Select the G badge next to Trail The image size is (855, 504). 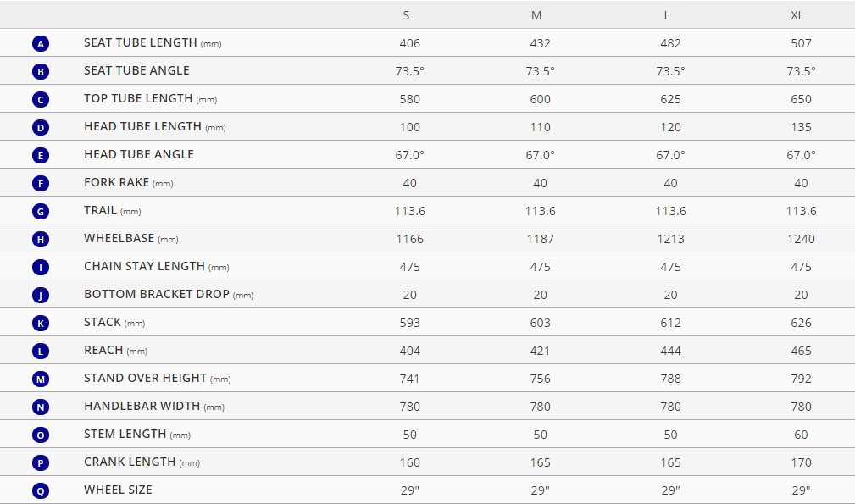tap(41, 211)
